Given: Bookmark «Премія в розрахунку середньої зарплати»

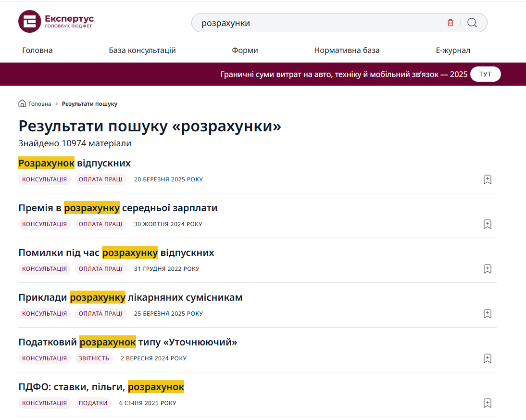Looking at the screenshot, I should pyautogui.click(x=487, y=224).
